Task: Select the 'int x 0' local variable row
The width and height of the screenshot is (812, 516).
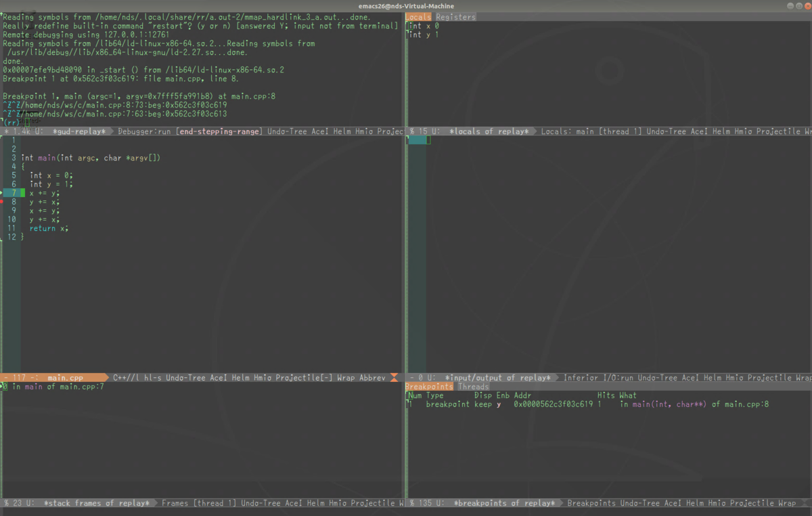Action: point(424,26)
